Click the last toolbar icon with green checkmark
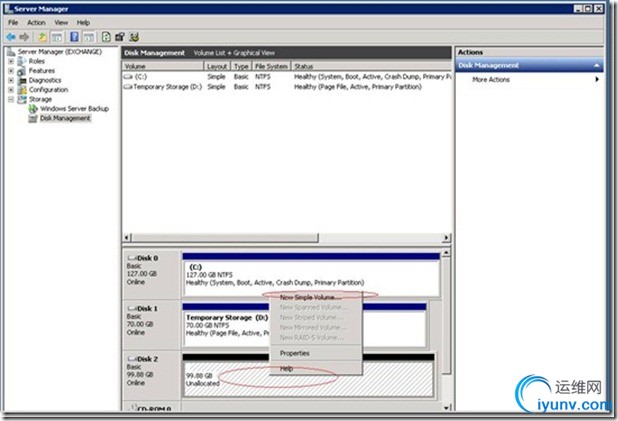This screenshot has height=421, width=618. (x=134, y=37)
